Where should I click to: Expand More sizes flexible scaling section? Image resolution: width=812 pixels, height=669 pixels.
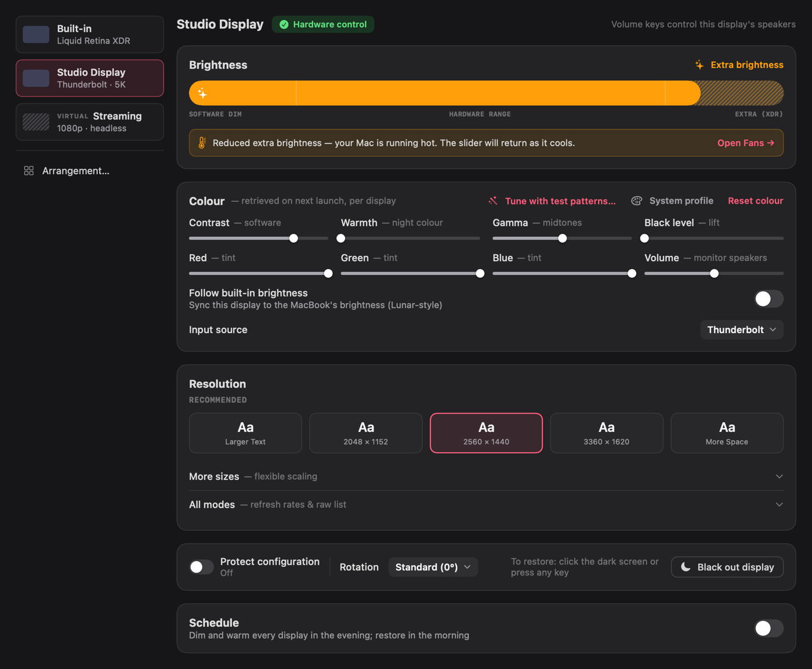(486, 476)
